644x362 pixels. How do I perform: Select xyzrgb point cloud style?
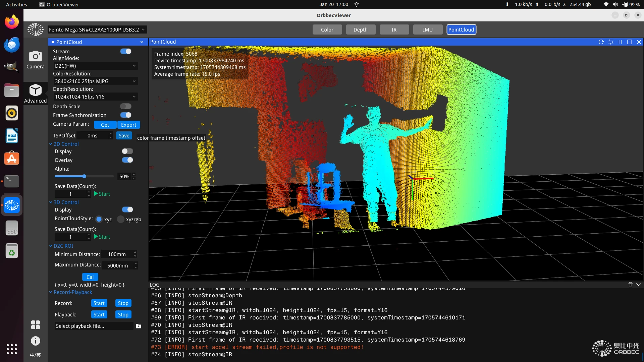(x=121, y=219)
